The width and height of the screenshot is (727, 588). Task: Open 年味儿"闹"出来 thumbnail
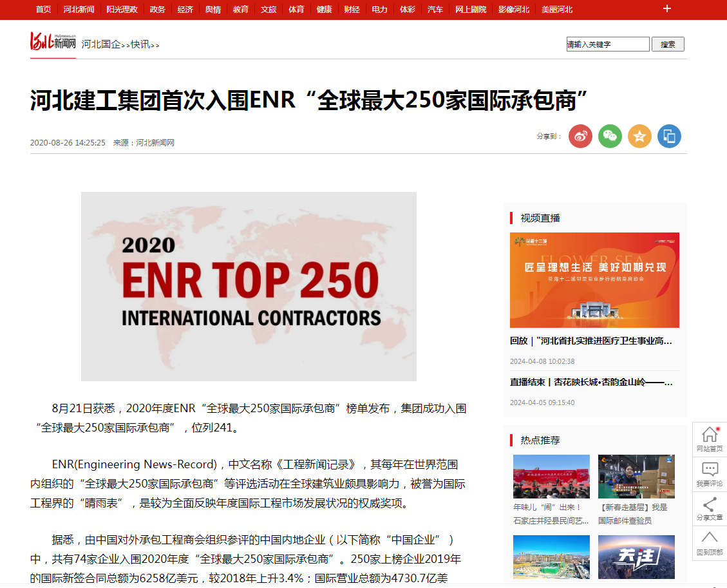point(551,476)
